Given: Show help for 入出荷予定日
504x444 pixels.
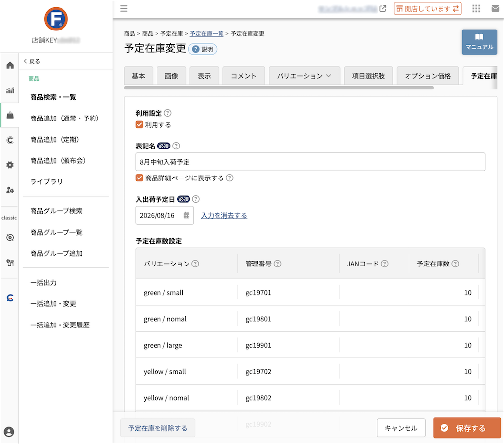Looking at the screenshot, I should coord(196,199).
